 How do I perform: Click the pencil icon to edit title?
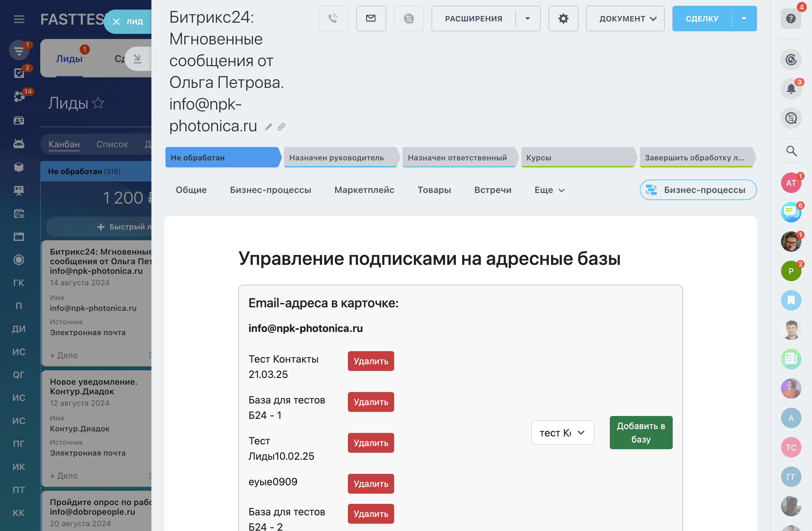pyautogui.click(x=269, y=127)
